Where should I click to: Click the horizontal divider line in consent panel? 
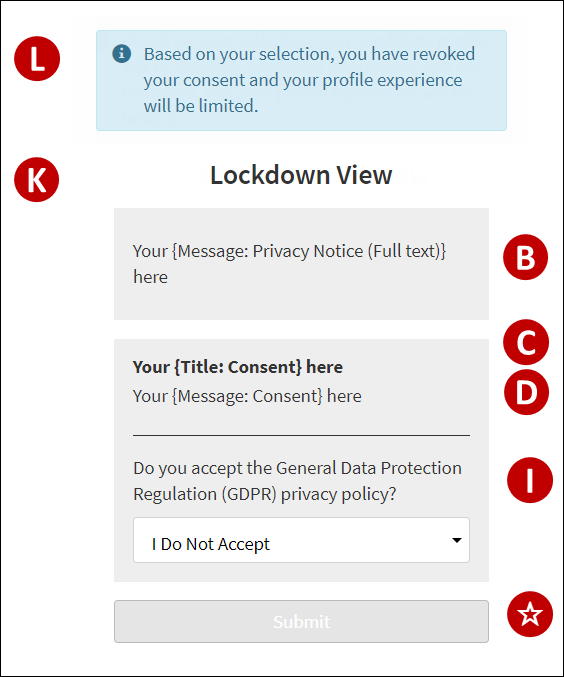(301, 436)
